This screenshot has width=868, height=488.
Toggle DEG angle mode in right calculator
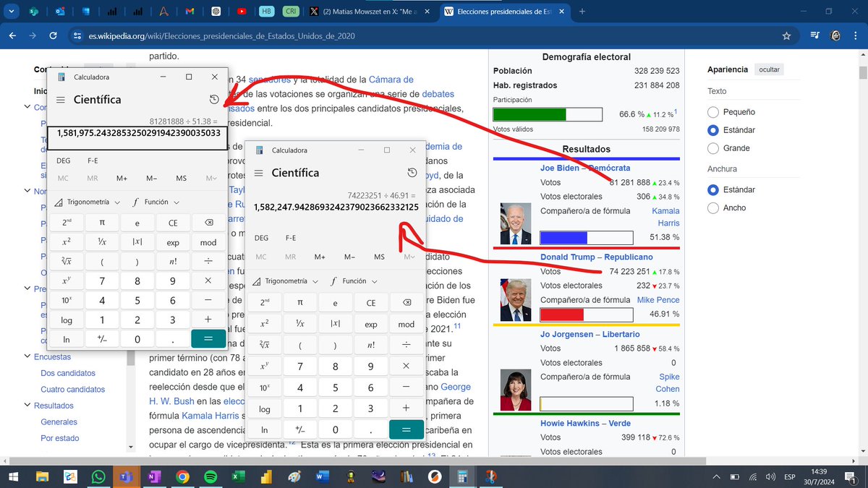[261, 238]
